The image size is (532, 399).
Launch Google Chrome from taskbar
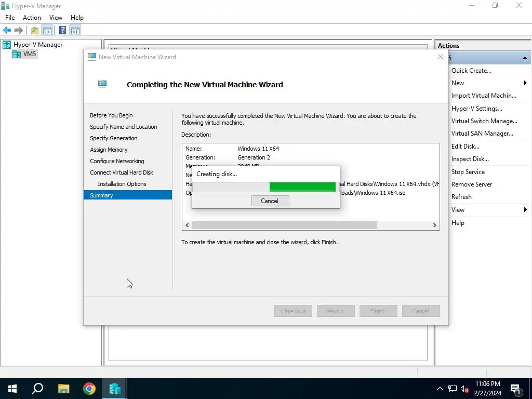[x=89, y=389]
